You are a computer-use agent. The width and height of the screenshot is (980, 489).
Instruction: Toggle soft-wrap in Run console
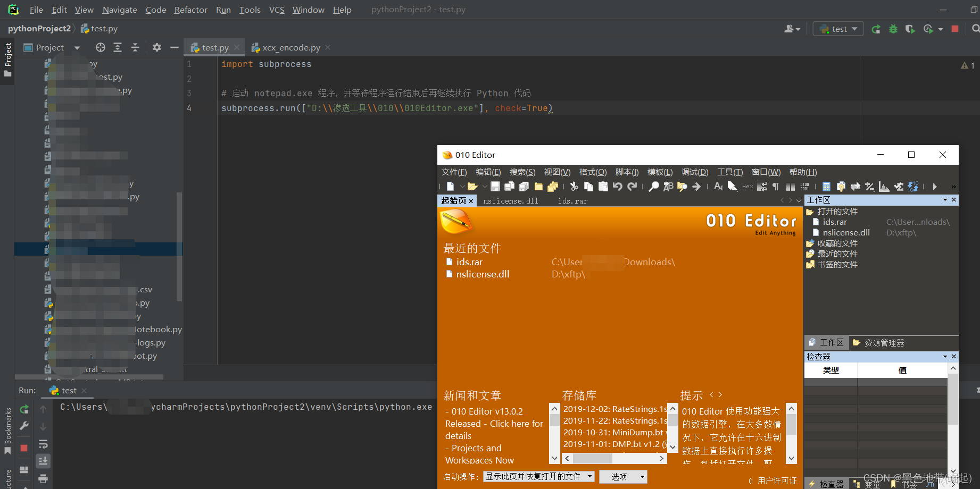click(43, 444)
